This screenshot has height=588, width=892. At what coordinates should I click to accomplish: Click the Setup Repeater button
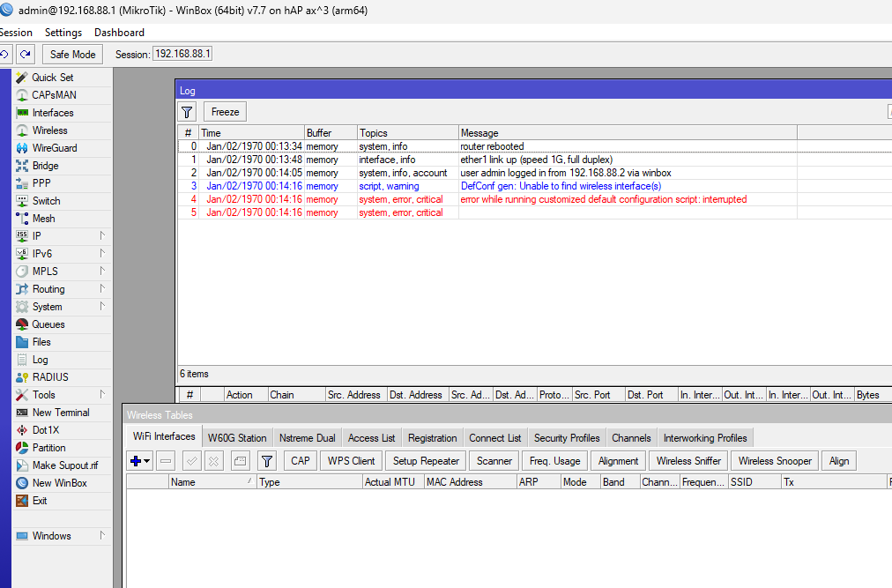pyautogui.click(x=425, y=460)
